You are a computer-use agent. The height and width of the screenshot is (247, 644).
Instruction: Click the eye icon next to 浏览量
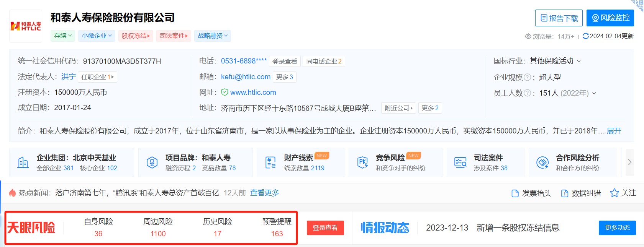pos(528,36)
